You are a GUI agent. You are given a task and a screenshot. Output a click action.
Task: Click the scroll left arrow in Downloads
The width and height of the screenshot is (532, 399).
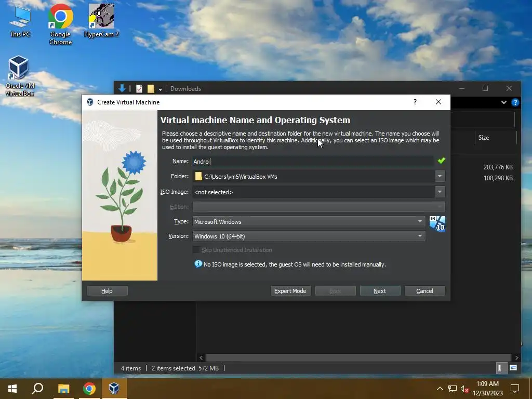(x=201, y=357)
